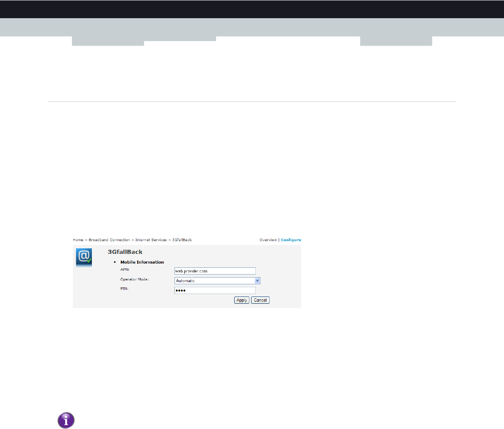Image resolution: width=504 pixels, height=429 pixels.
Task: Open Broadband Connection breadcrumb
Action: pyautogui.click(x=109, y=240)
